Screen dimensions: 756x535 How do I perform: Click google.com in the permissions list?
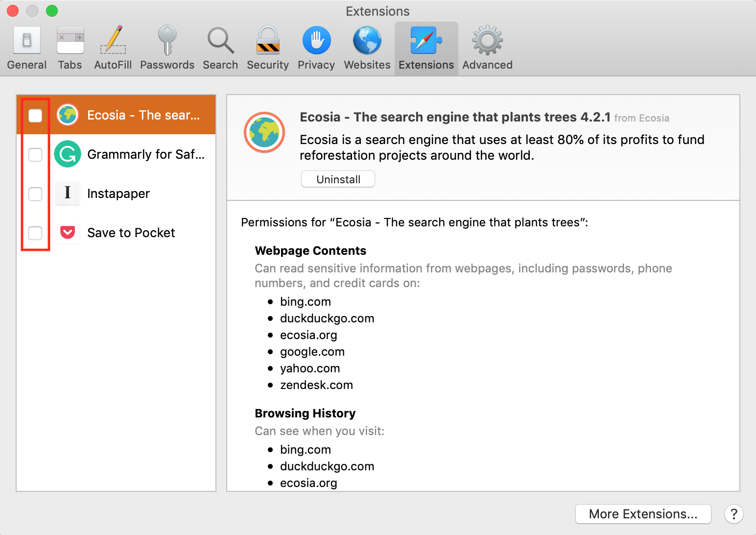tap(312, 352)
